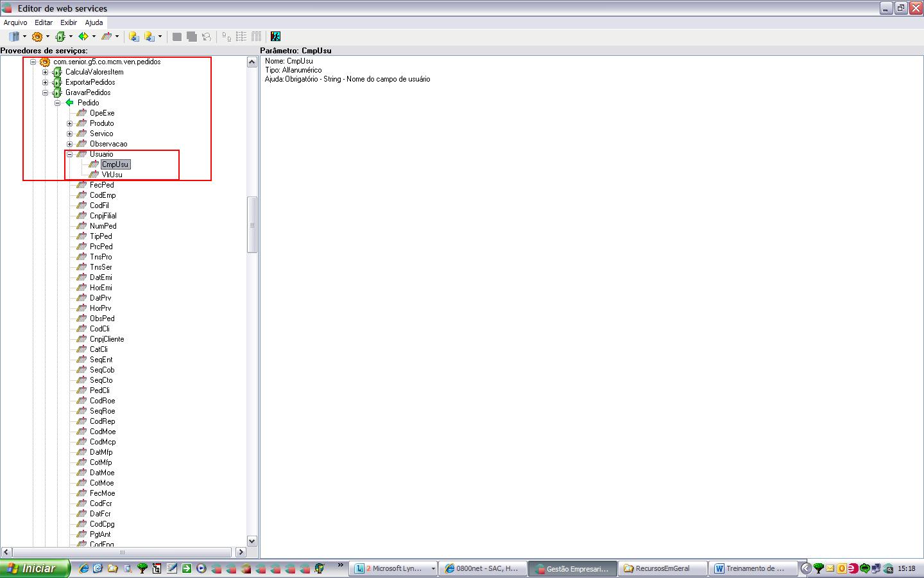924x578 pixels.
Task: Click the tree panel vertical scrollbar down arrow
Action: pyautogui.click(x=252, y=541)
